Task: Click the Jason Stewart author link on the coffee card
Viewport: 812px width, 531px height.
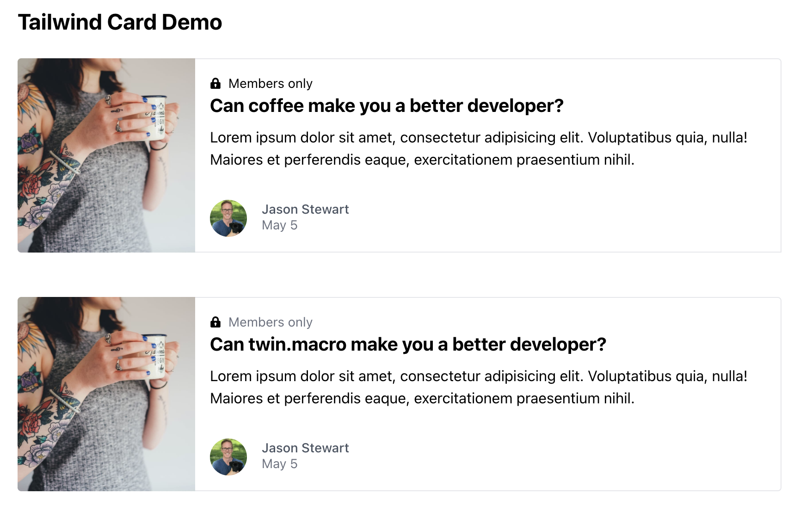Action: pyautogui.click(x=305, y=210)
